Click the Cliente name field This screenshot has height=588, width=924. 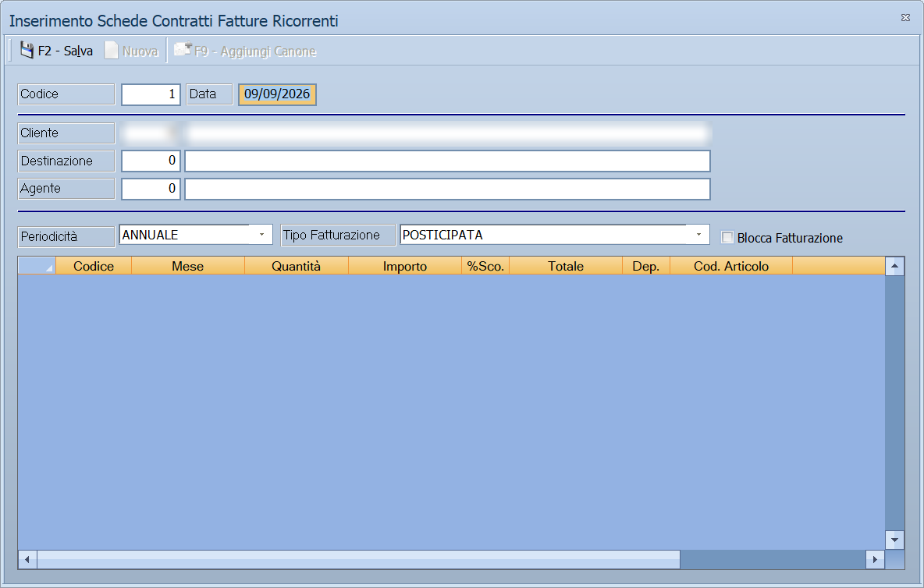click(x=447, y=133)
